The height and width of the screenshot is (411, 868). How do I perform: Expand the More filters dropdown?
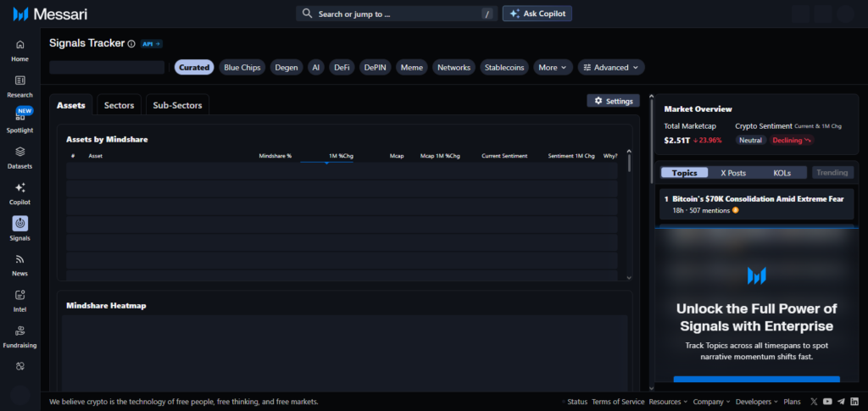click(553, 67)
